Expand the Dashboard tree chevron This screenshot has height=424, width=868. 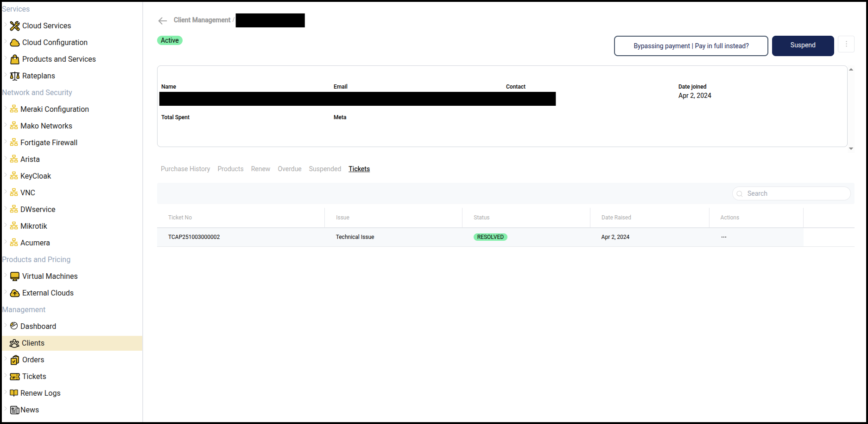pos(6,325)
